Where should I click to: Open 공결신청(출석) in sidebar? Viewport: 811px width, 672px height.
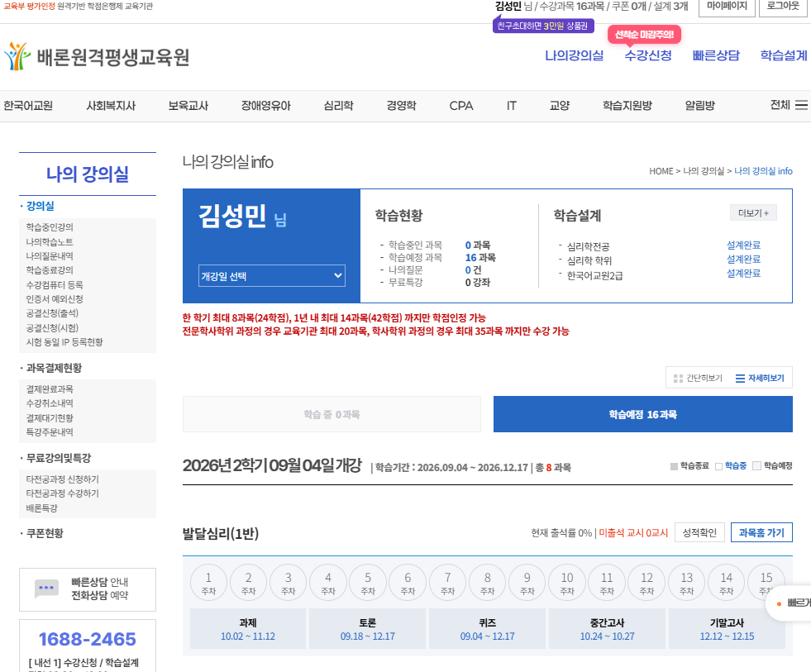pos(52,313)
